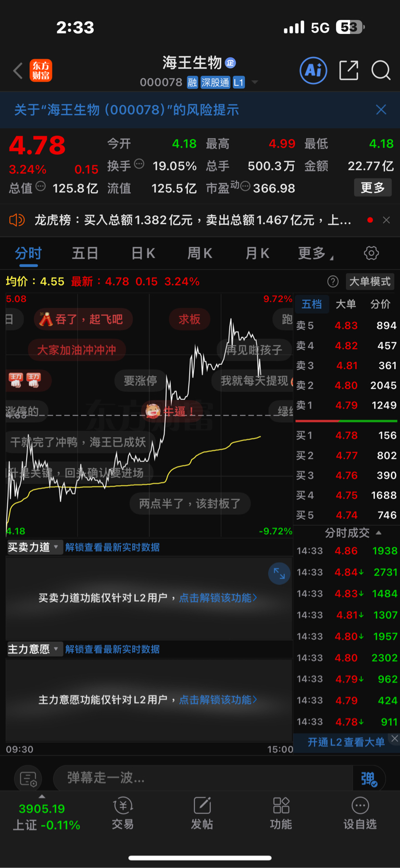The height and width of the screenshot is (868, 400).
Task: Tap the 深股通 badge
Action: [215, 82]
